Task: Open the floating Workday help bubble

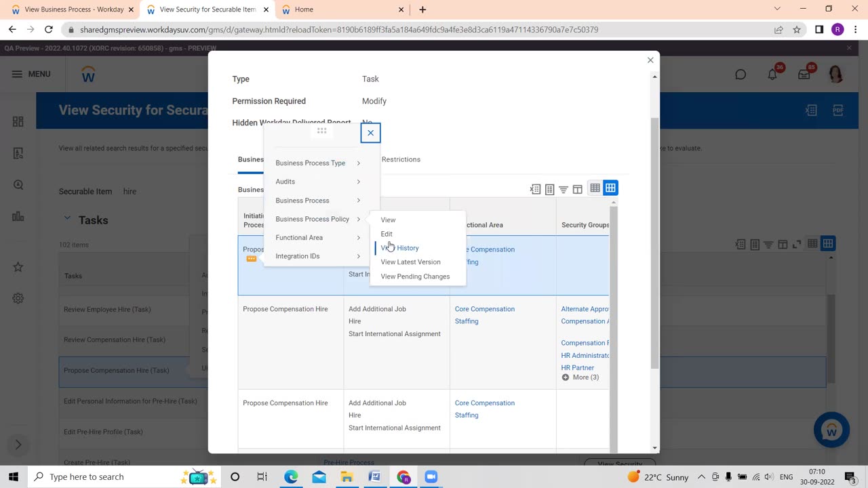Action: click(x=831, y=430)
